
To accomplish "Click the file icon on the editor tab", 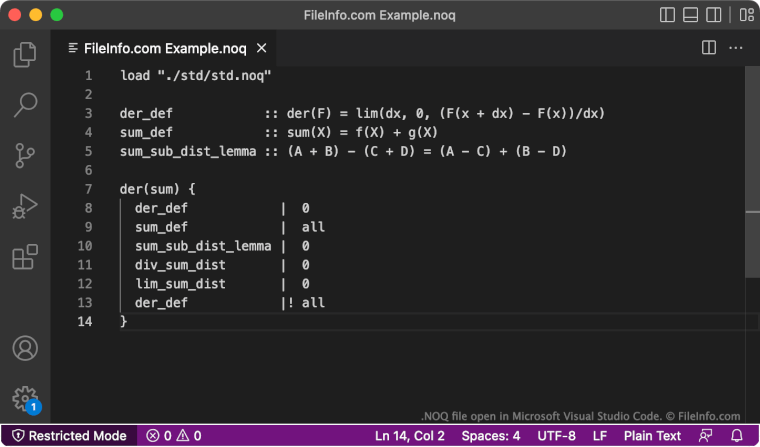I will click(x=73, y=48).
